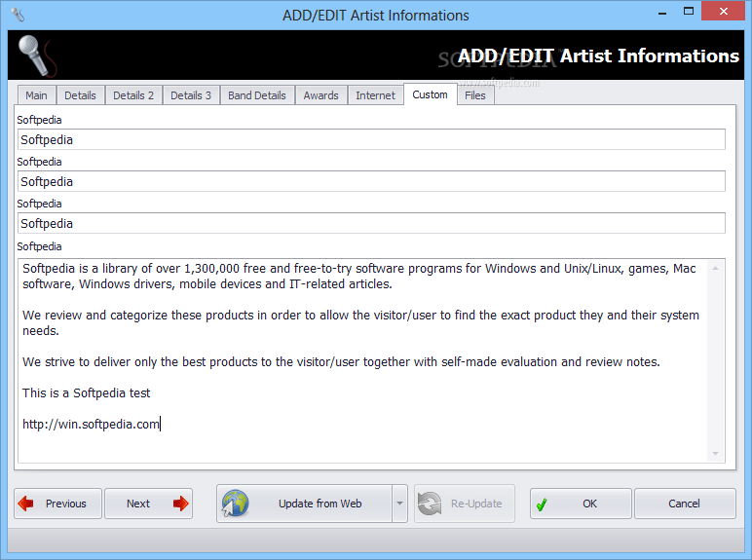Click the red right arrow icon
Screen dimensions: 752x560
[x=181, y=504]
